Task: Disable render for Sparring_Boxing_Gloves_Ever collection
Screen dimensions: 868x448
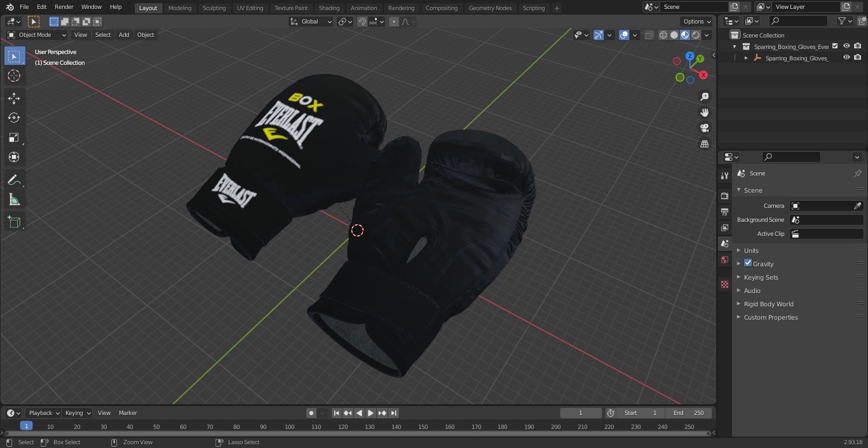Action: pyautogui.click(x=858, y=46)
